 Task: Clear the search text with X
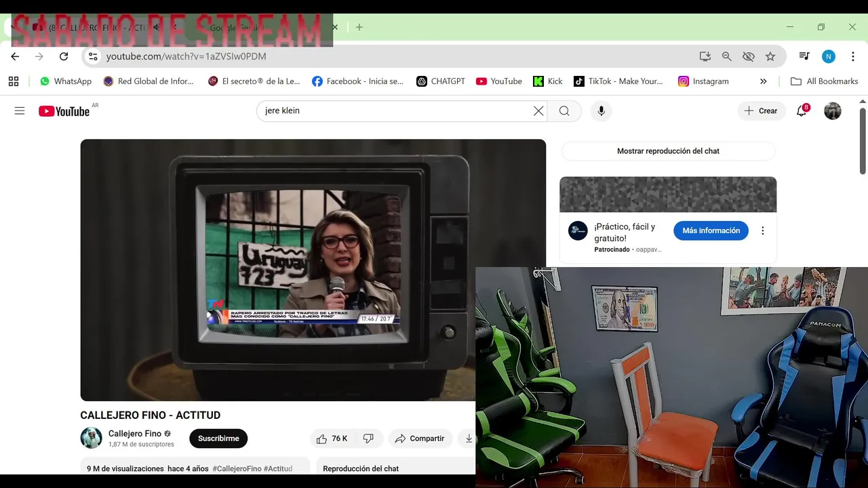(538, 110)
